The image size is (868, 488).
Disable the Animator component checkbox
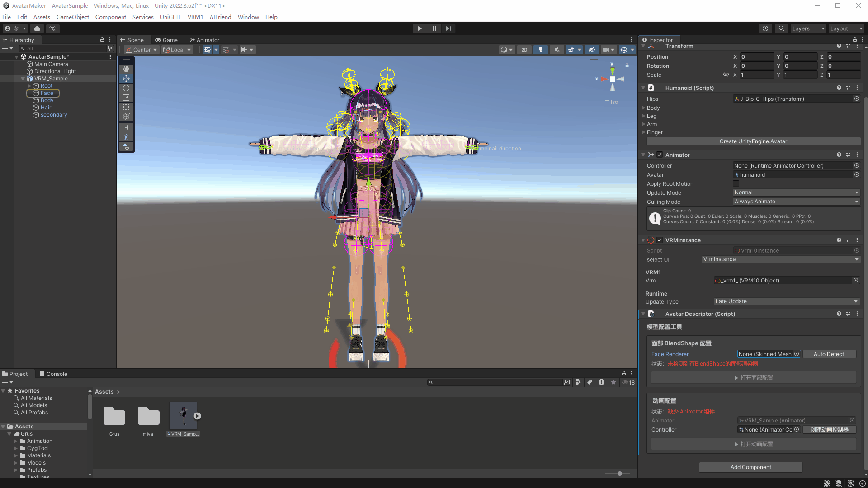pos(660,155)
